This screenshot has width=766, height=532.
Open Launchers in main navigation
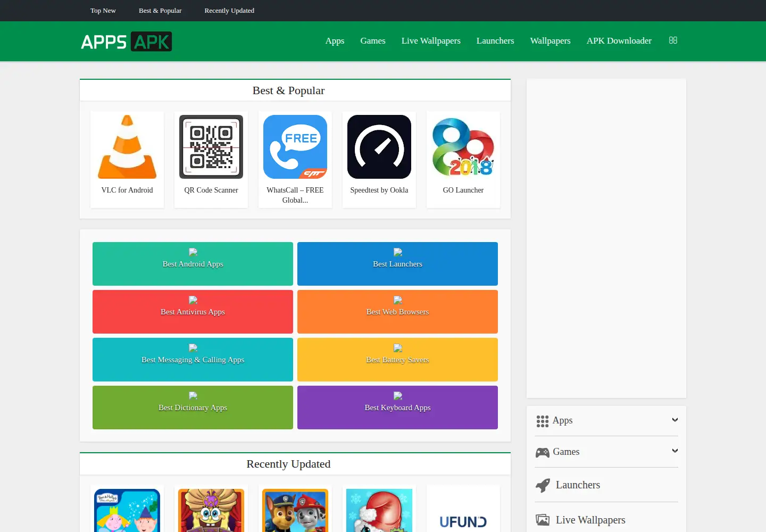pos(495,41)
